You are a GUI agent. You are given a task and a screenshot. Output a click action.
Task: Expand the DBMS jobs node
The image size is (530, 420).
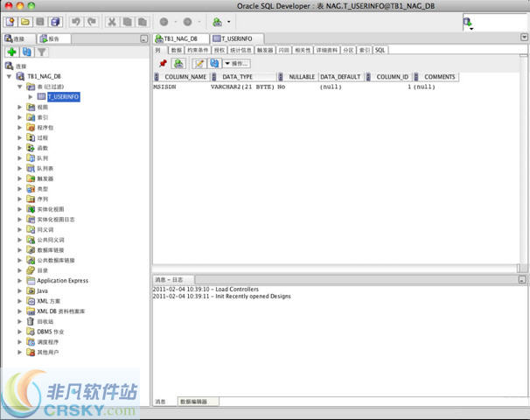point(19,332)
